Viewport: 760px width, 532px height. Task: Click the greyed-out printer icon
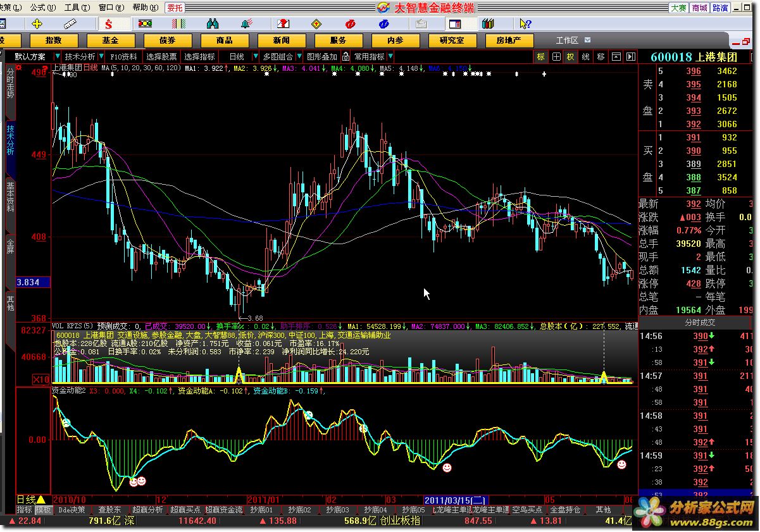pyautogui.click(x=421, y=24)
